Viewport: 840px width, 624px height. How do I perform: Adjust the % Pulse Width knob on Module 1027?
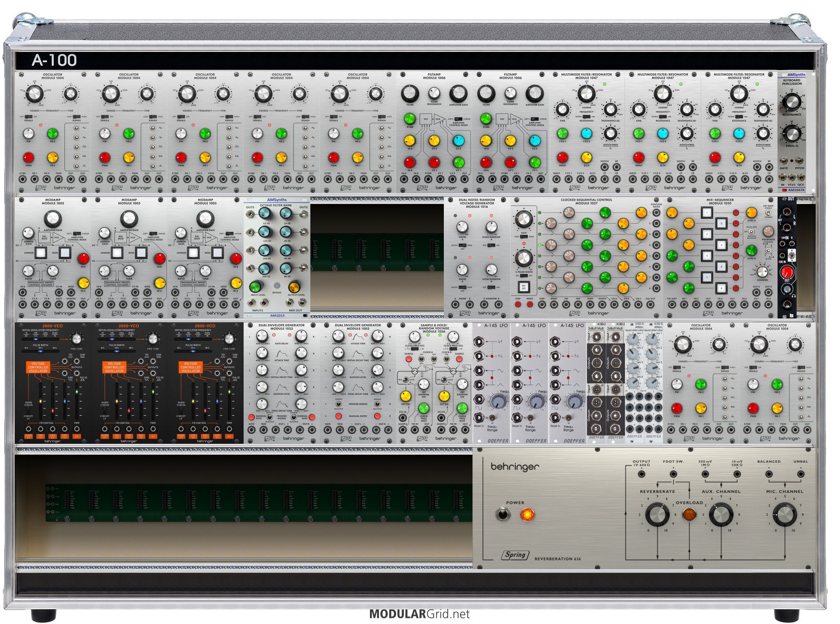(x=523, y=258)
